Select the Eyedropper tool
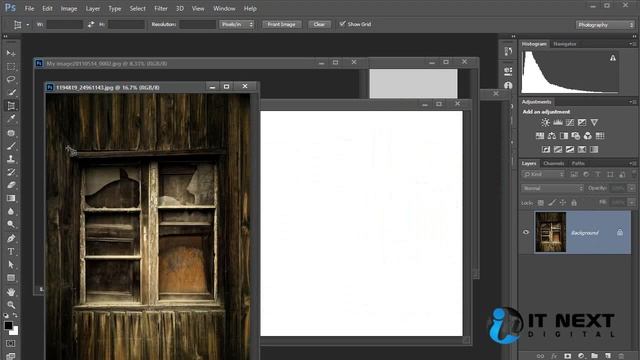640x360 pixels. (x=11, y=119)
